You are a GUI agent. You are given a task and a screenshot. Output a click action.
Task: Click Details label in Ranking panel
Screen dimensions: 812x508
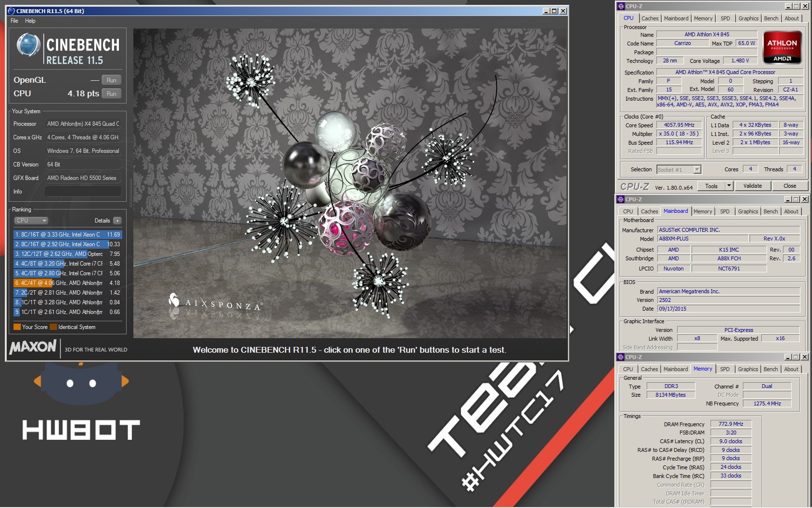pos(102,221)
